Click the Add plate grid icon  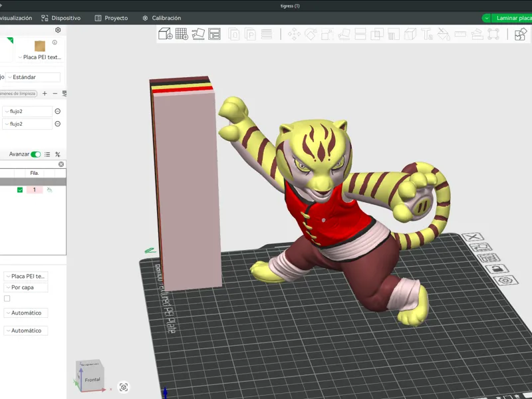click(x=182, y=34)
